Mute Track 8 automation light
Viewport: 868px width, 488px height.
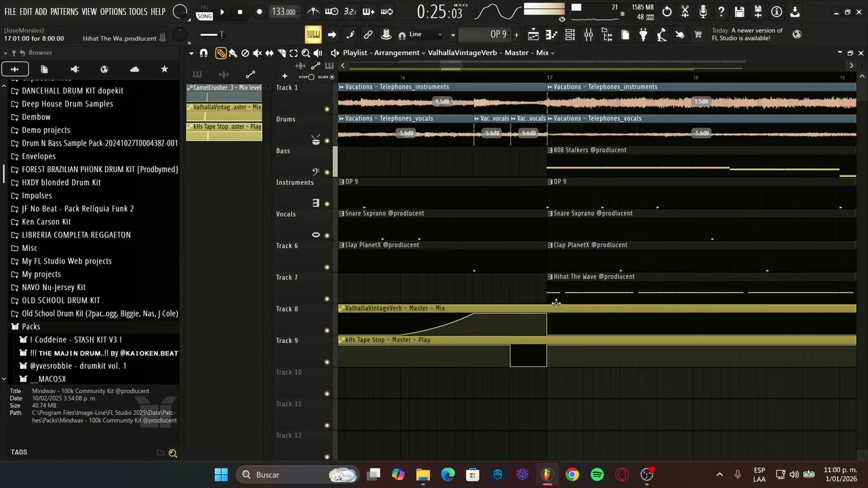point(327,331)
